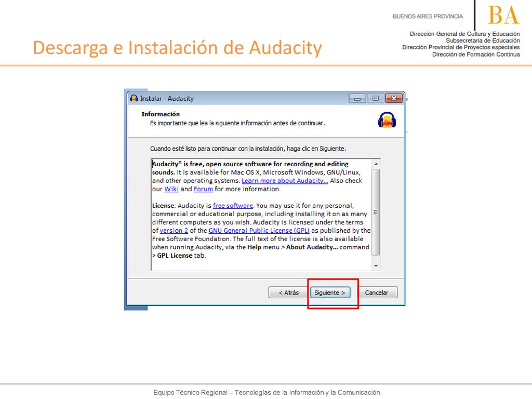Click 'Subsecretaria de Educación' text

click(x=483, y=41)
